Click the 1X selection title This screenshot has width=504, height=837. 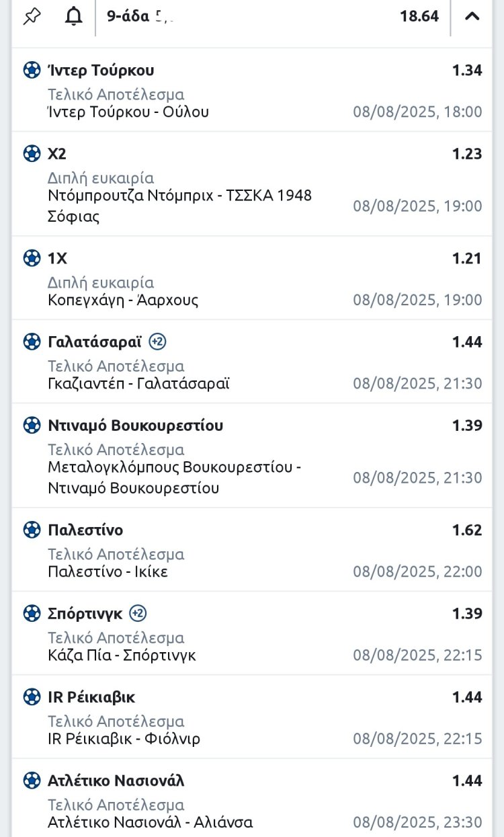(57, 258)
